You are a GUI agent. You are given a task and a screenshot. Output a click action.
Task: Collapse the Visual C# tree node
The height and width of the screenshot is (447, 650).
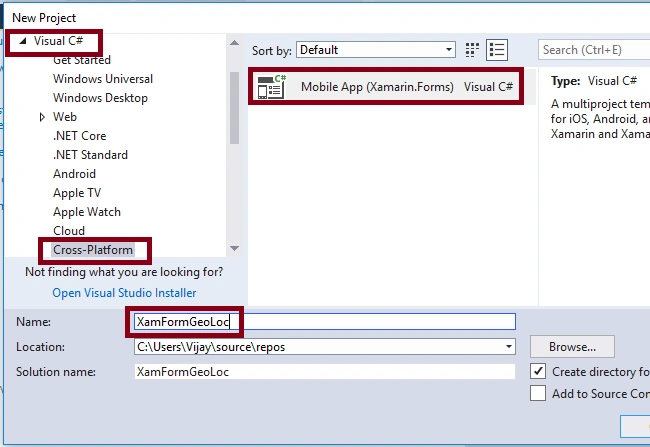click(23, 41)
